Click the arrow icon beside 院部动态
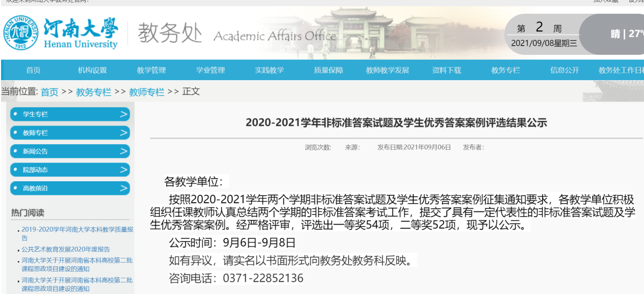The width and height of the screenshot is (644, 294). (123, 170)
